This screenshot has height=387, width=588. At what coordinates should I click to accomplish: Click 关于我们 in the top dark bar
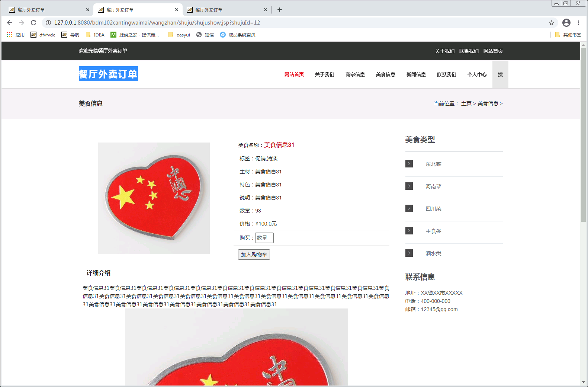(x=445, y=51)
